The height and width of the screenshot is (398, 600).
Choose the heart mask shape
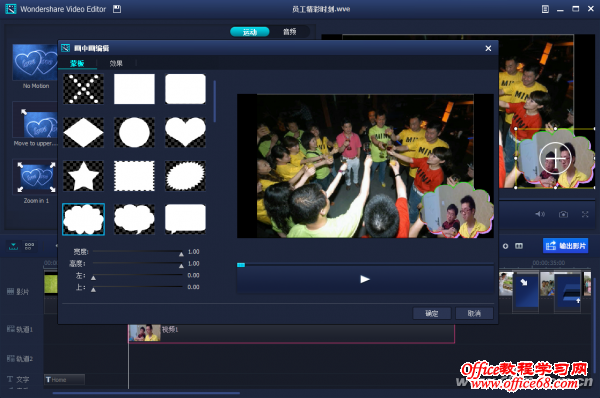(185, 132)
